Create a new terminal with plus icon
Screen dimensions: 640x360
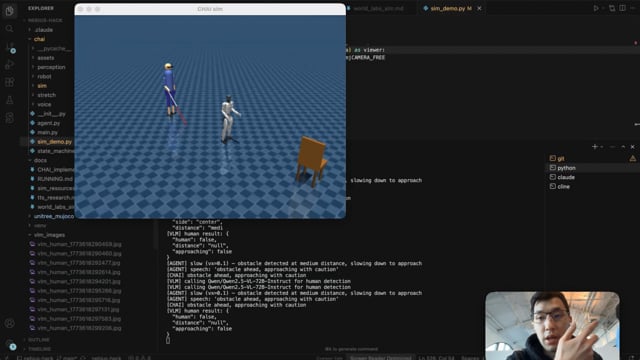pos(595,147)
